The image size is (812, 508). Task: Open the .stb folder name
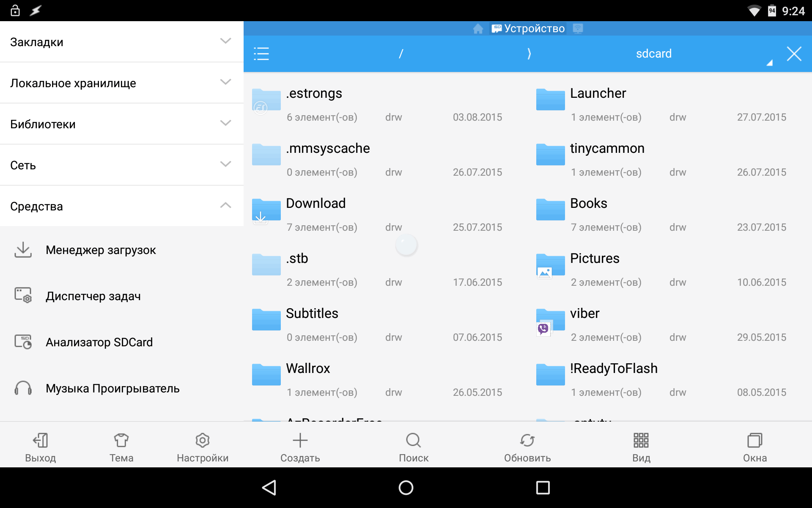click(x=297, y=258)
